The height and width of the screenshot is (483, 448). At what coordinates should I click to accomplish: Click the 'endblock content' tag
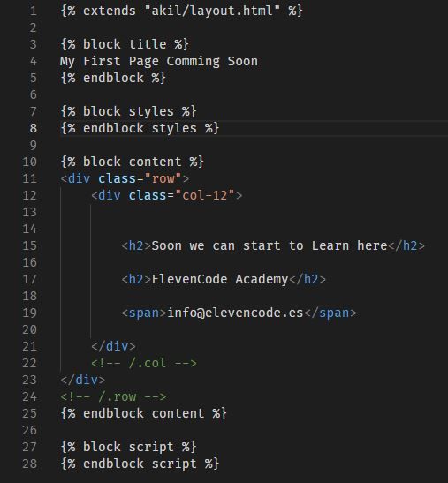(x=143, y=413)
